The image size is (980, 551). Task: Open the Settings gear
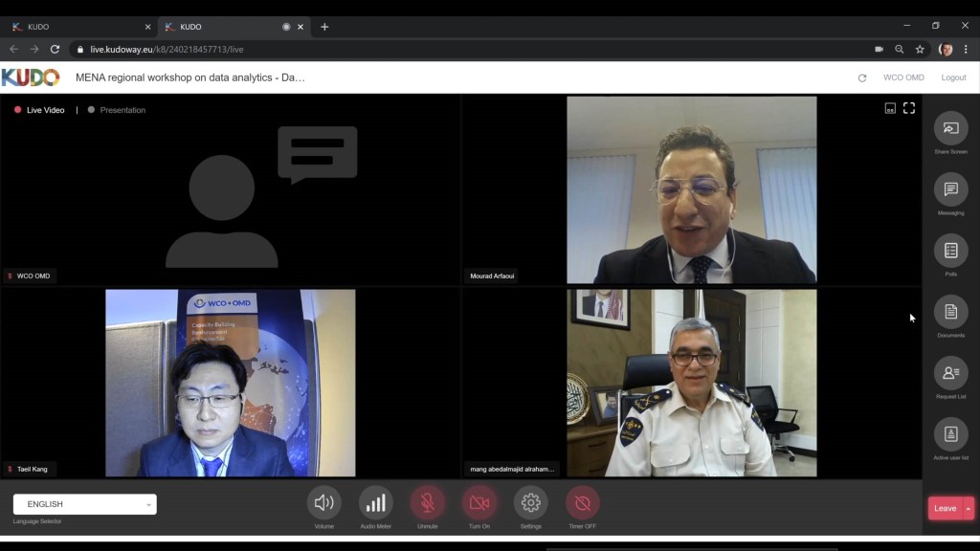530,502
